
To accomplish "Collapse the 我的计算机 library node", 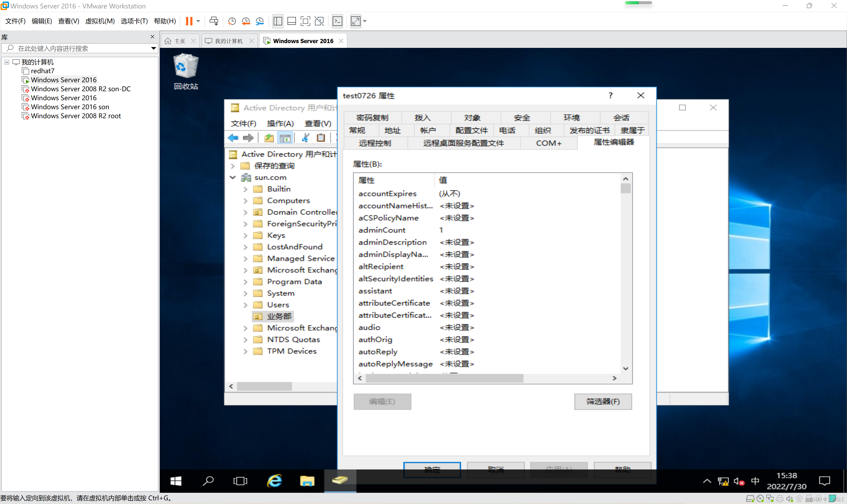I will pyautogui.click(x=7, y=62).
